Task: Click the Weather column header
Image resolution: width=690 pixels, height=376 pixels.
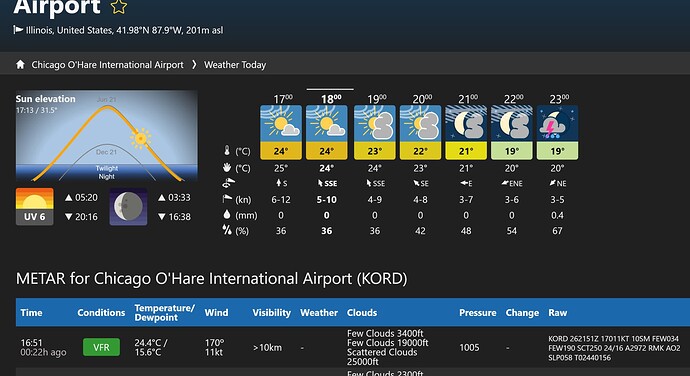Action: click(319, 313)
